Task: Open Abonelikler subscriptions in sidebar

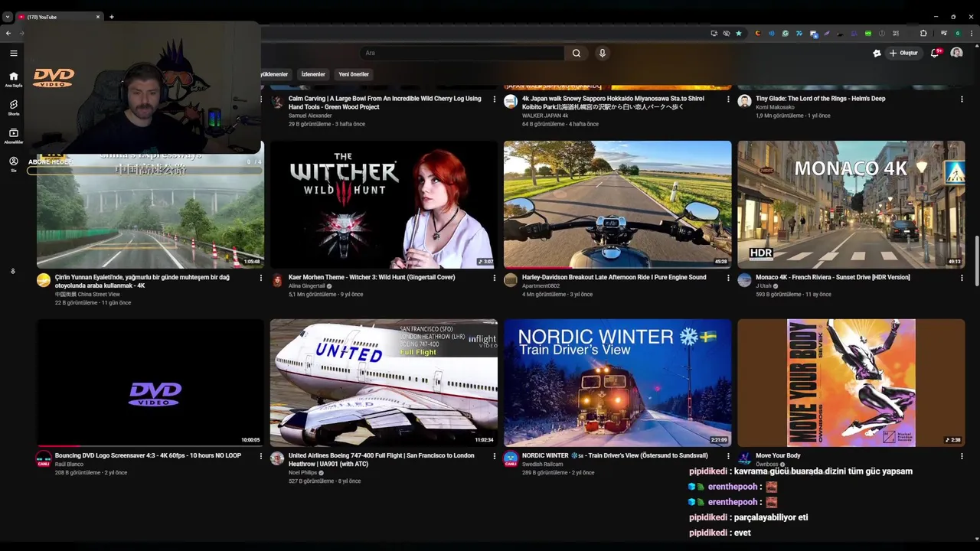Action: [x=13, y=135]
